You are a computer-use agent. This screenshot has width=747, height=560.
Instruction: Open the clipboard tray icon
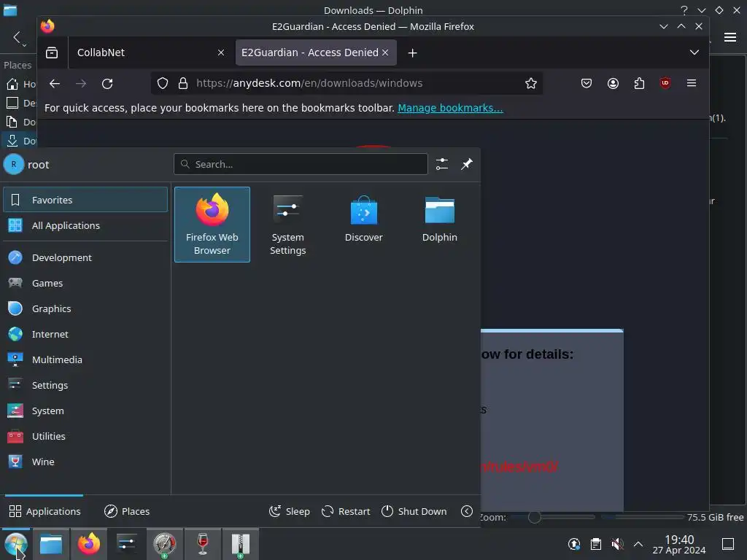(595, 544)
